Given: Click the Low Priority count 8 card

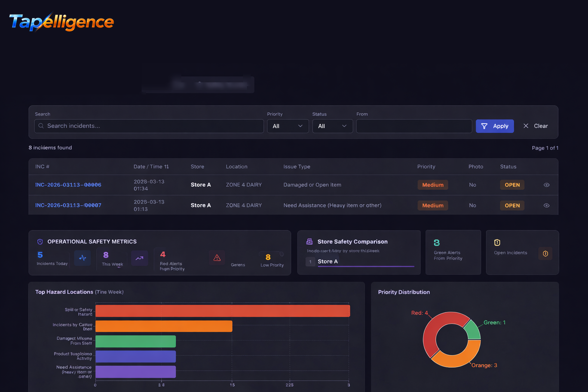Looking at the screenshot, I should click(x=272, y=260).
